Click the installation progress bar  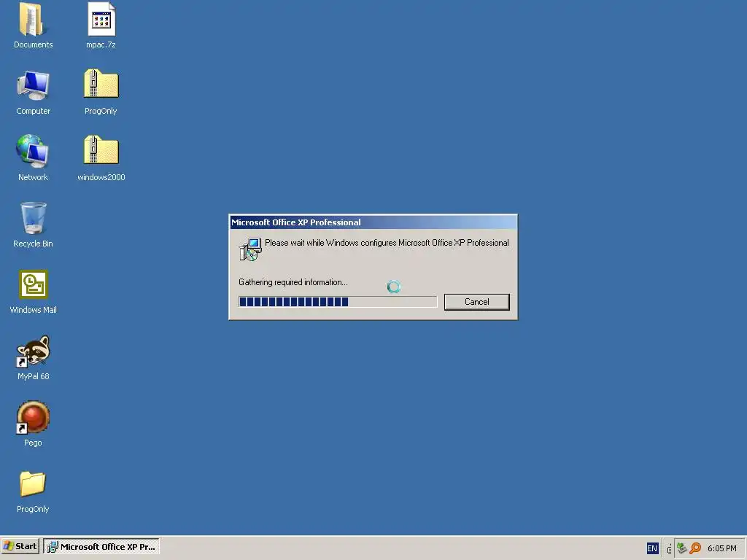(x=338, y=301)
